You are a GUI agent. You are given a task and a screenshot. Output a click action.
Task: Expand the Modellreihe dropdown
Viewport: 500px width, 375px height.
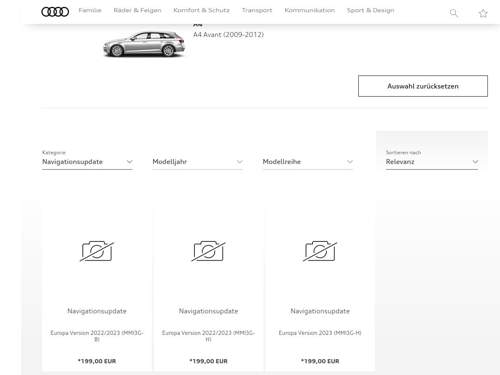[308, 162]
